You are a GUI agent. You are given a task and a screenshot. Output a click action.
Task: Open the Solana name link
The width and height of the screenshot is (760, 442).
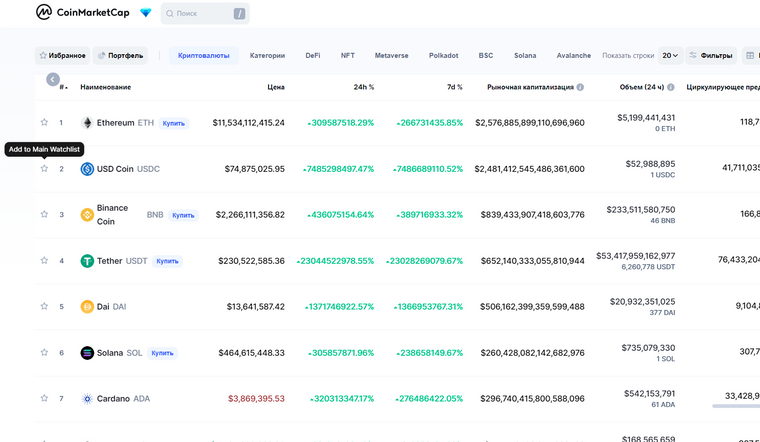pyautogui.click(x=110, y=352)
